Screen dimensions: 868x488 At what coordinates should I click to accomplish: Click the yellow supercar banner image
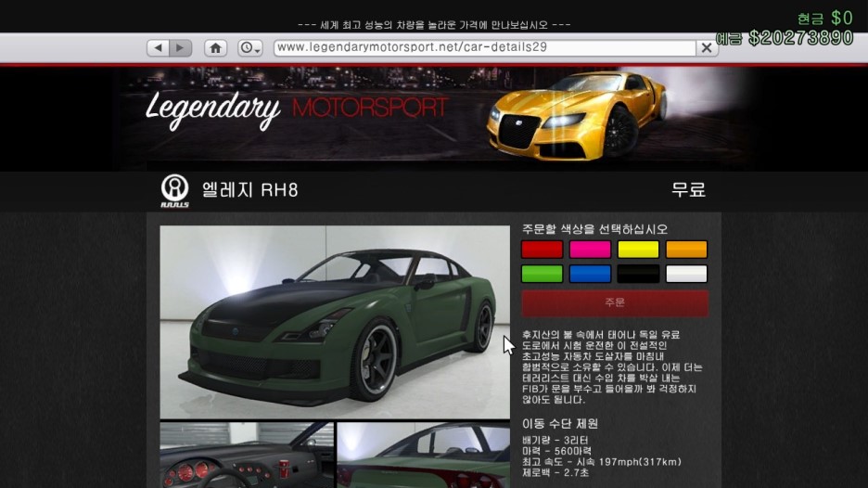(577, 113)
